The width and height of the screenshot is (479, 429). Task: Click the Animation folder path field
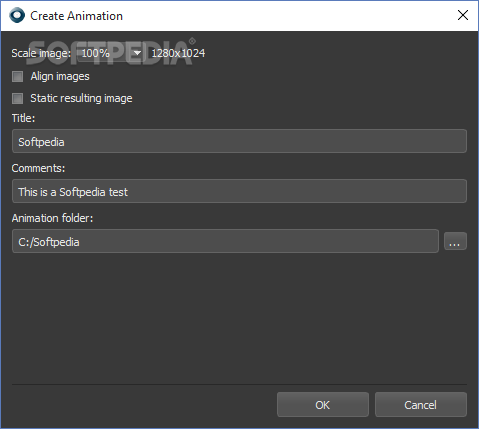(225, 241)
